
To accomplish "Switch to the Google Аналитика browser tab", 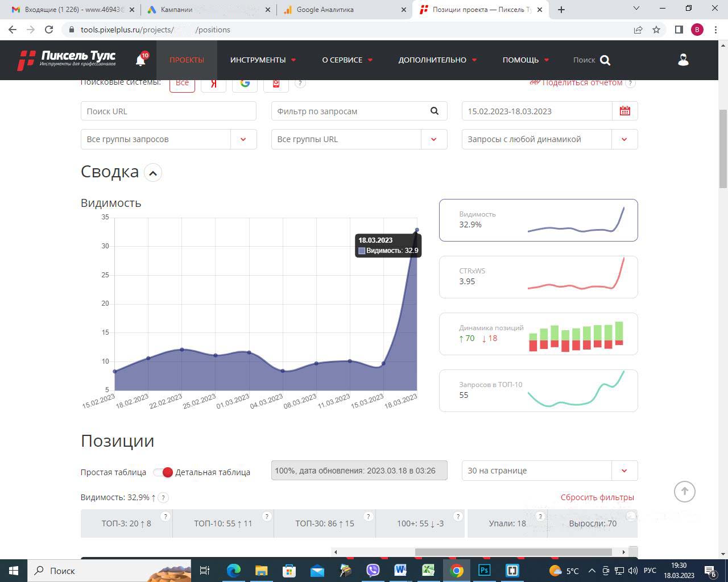I will (344, 10).
